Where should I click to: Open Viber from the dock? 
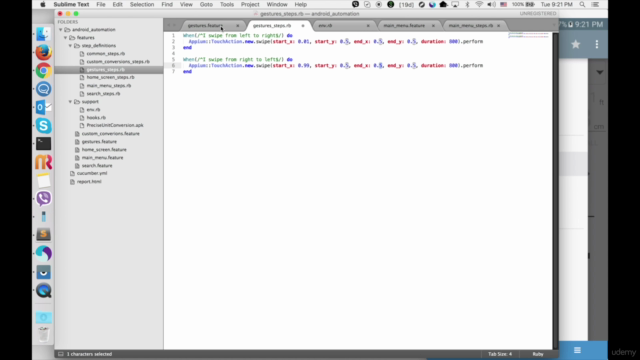(x=43, y=198)
